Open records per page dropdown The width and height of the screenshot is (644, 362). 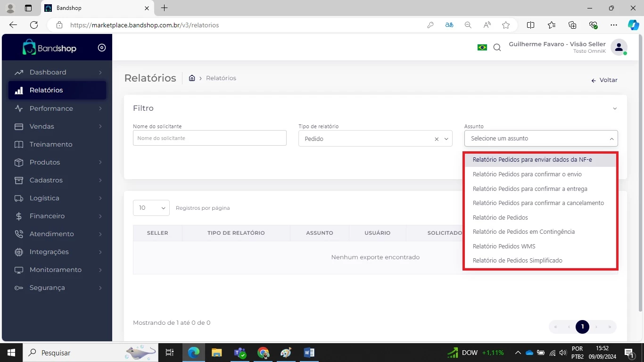tap(151, 208)
